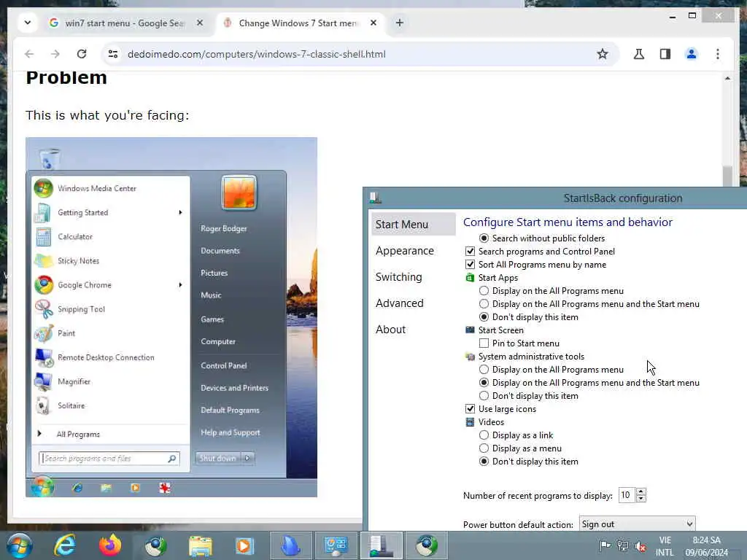Click the recent programs number field
The width and height of the screenshot is (747, 560).
(627, 495)
